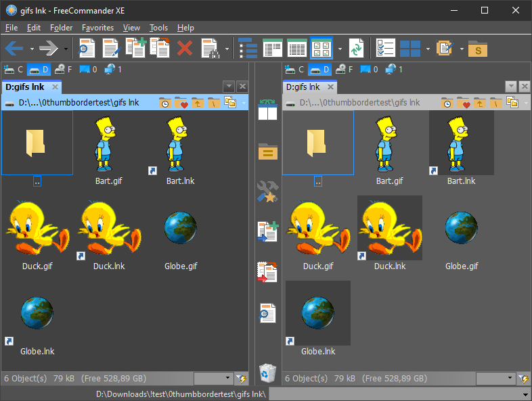Open the Folder menu
The height and width of the screenshot is (401, 532).
[x=61, y=28]
